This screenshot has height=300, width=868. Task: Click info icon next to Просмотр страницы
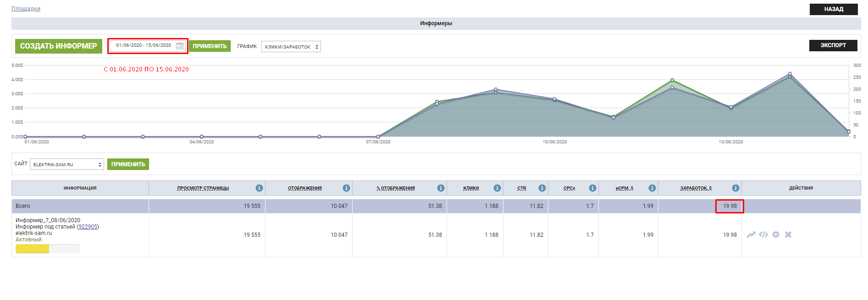pyautogui.click(x=259, y=188)
